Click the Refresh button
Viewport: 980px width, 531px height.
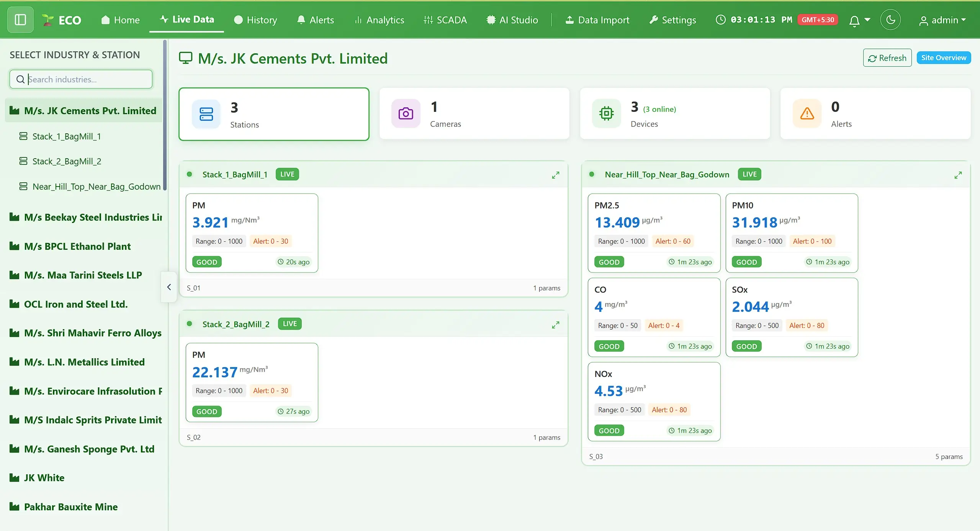pos(887,58)
